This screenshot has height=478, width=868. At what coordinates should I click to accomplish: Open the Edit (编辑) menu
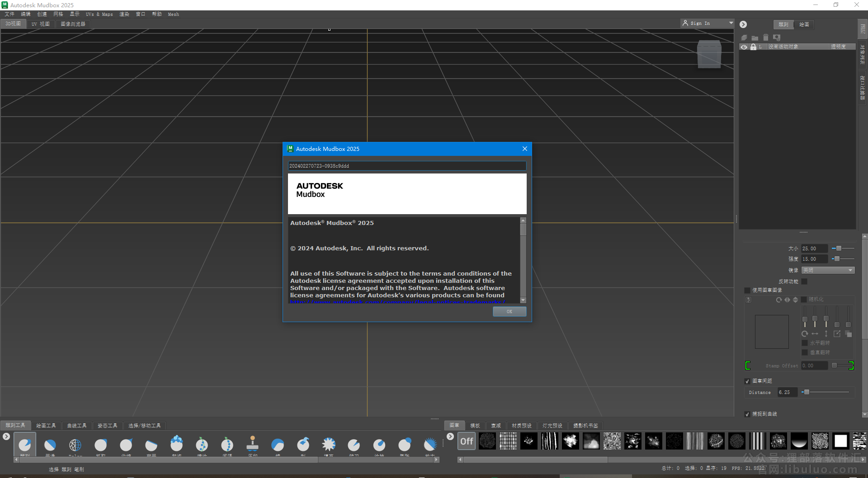point(26,14)
